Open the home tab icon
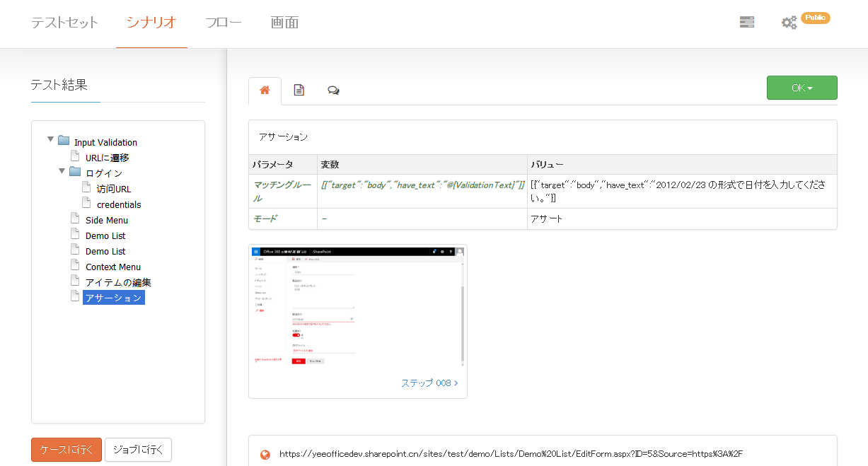This screenshot has width=868, height=466. (265, 91)
